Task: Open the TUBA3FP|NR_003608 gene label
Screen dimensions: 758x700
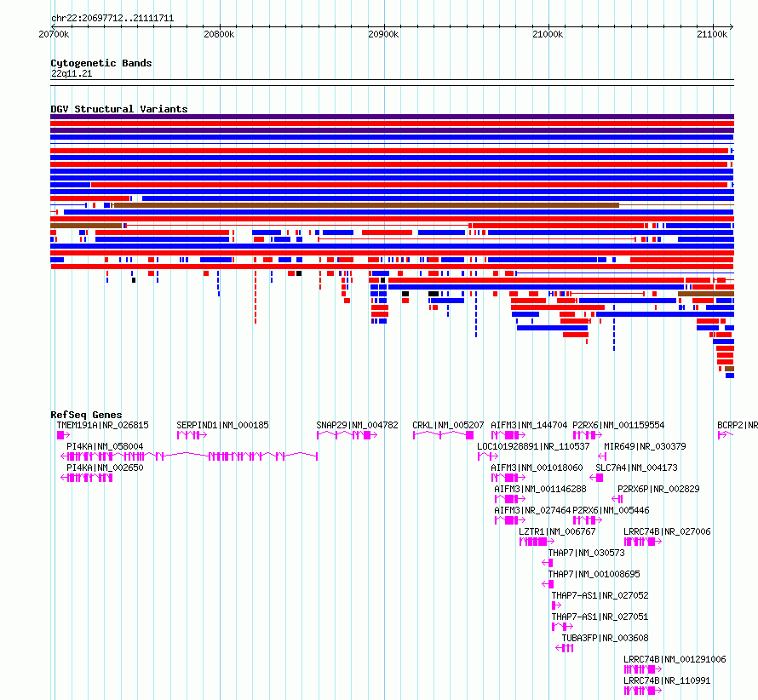Action: [605, 638]
